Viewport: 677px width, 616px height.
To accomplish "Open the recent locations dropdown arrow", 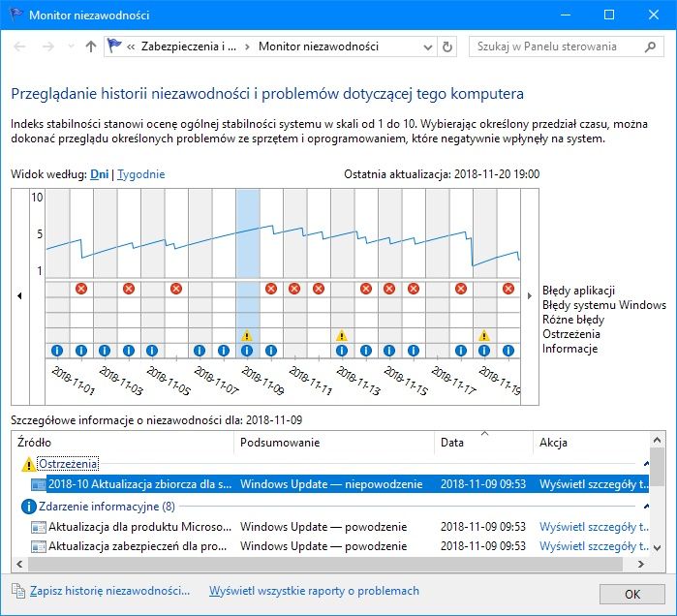I will tap(72, 46).
